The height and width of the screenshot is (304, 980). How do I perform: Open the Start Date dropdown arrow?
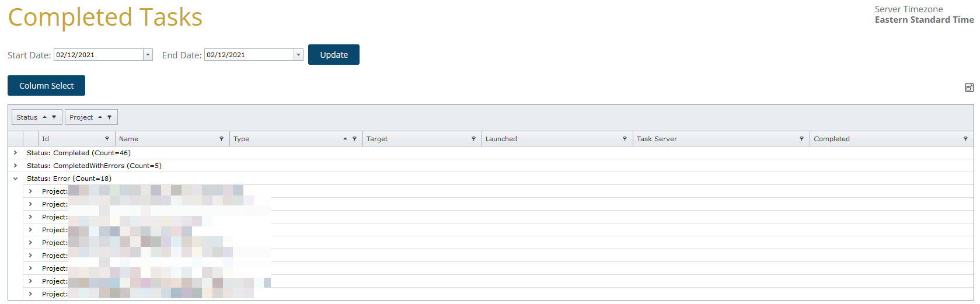(148, 55)
